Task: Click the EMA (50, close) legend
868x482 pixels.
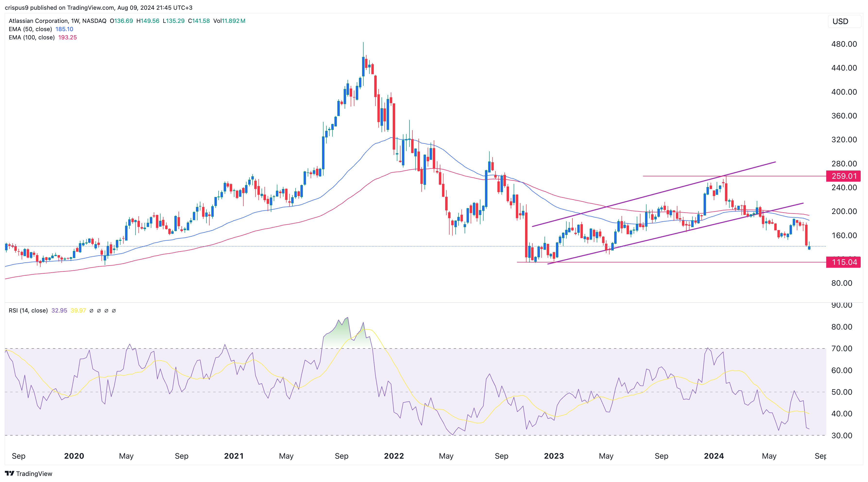Action: click(x=30, y=29)
